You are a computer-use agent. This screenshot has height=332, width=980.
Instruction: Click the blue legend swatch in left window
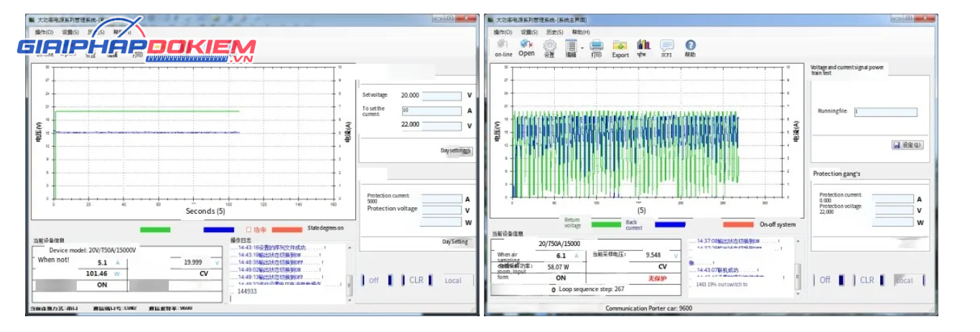219,230
